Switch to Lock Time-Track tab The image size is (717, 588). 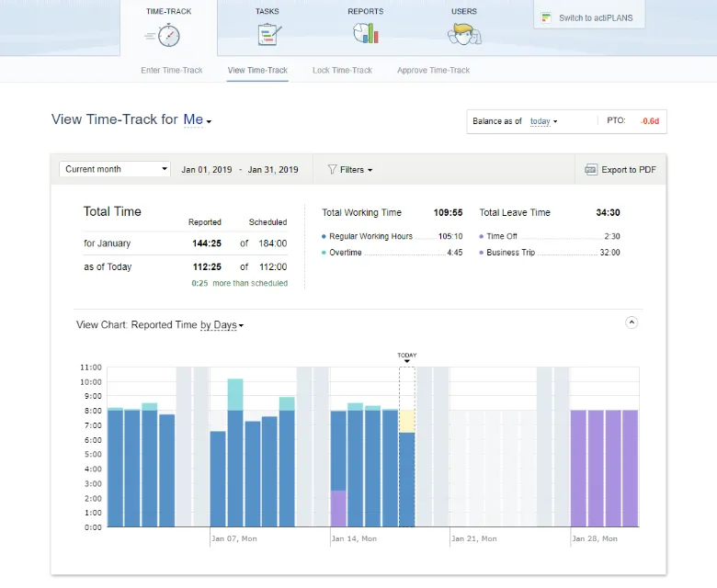click(x=342, y=71)
